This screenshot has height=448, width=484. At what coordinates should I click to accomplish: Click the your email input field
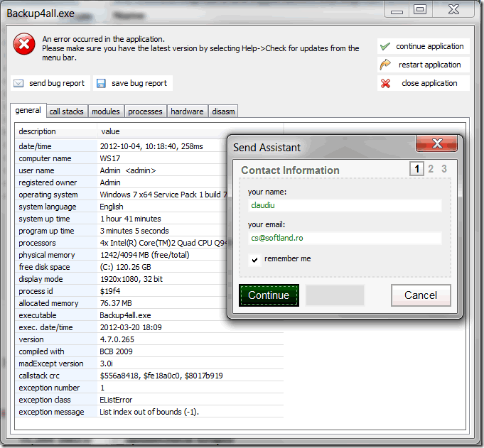345,238
